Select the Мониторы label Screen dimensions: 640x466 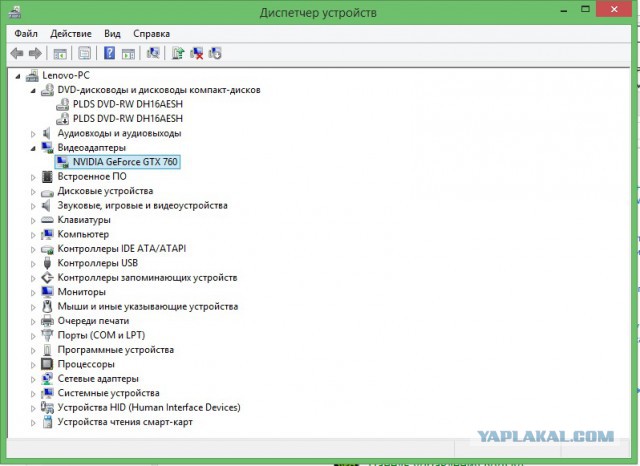[x=82, y=292]
